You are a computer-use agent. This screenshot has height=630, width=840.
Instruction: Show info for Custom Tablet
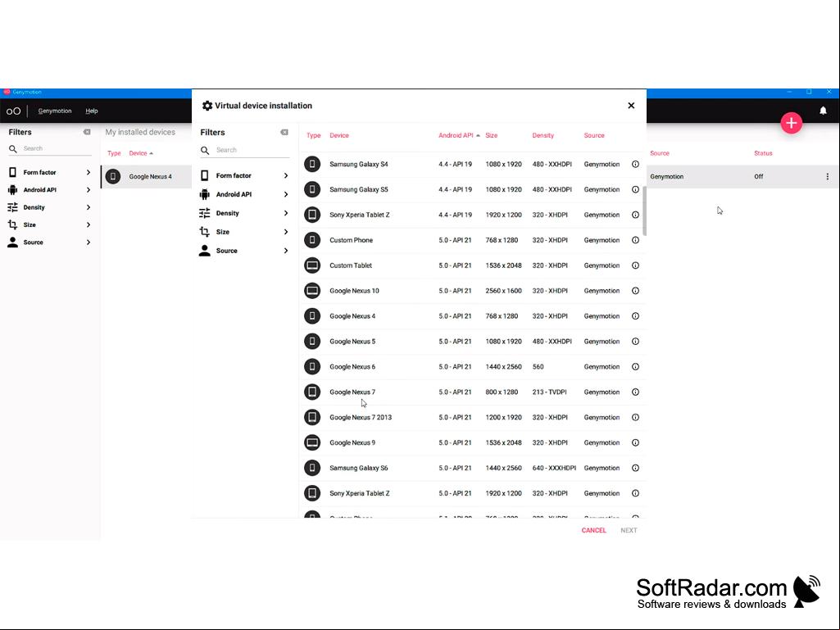(x=635, y=265)
